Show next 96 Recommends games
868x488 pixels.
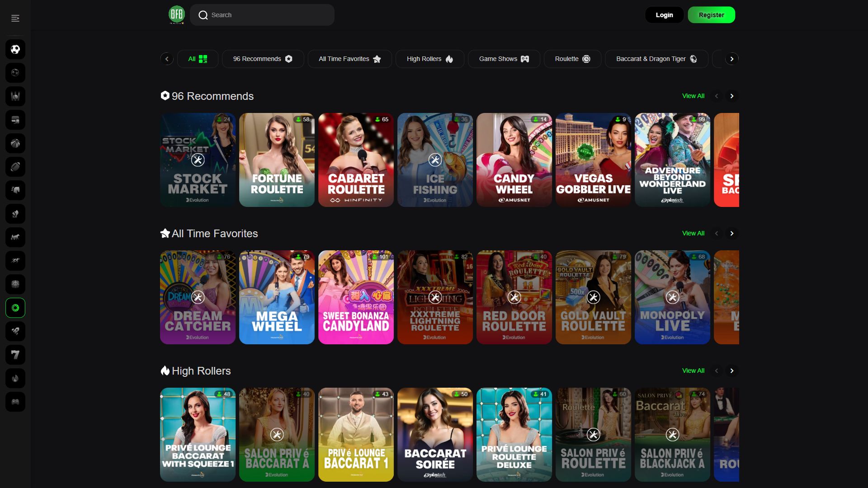click(x=732, y=96)
